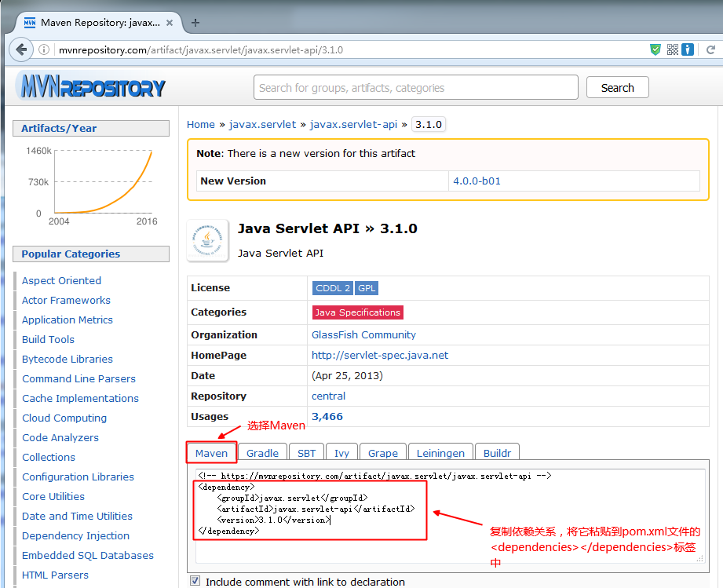Open the new version 4.0.0-b01 link
Screen dimensions: 723x588
[477, 181]
